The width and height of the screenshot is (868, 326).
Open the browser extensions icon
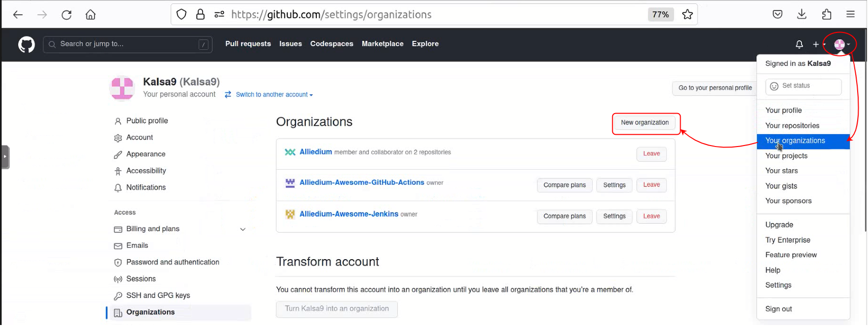[827, 14]
